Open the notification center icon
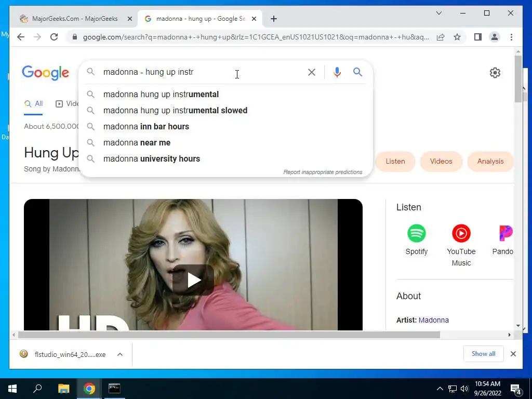 tap(516, 389)
